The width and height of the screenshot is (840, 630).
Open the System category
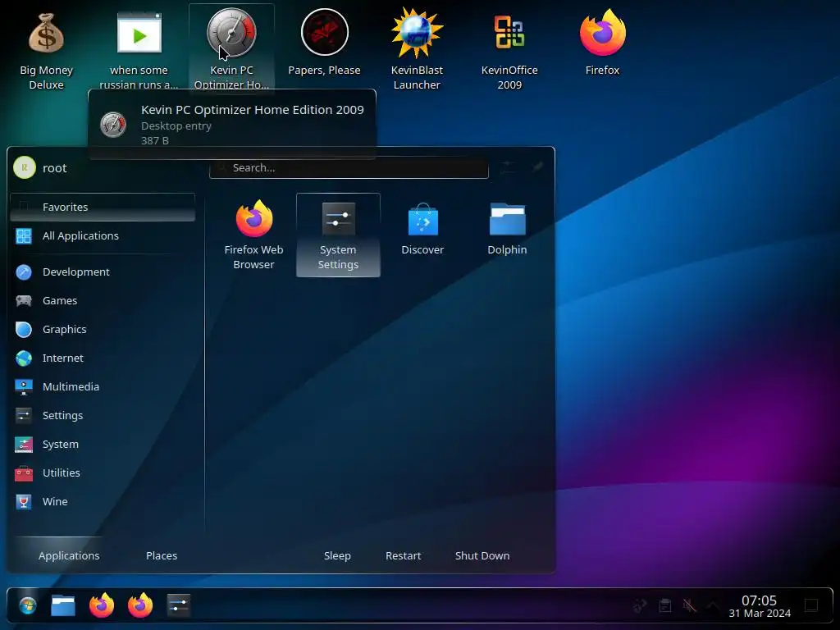[x=103, y=444]
